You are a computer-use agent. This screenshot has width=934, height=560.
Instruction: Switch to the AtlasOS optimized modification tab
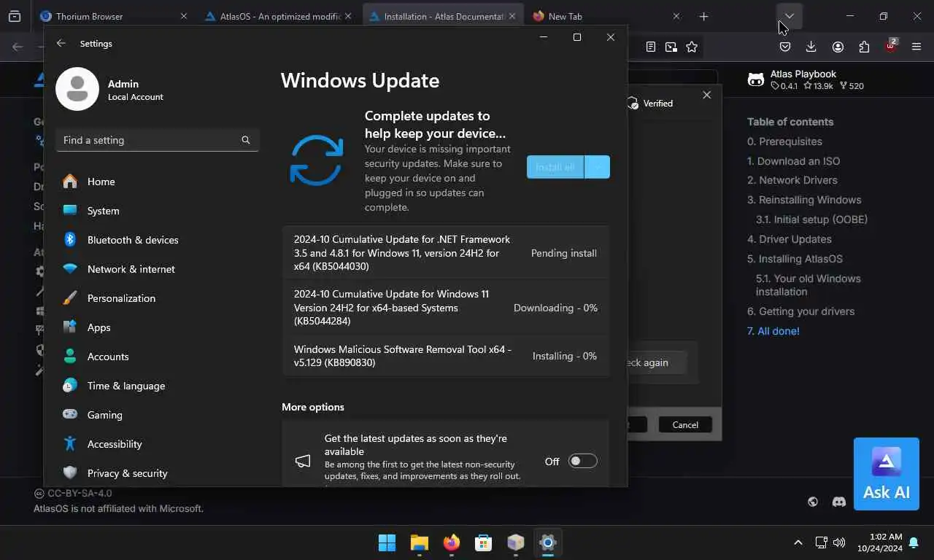coord(279,16)
